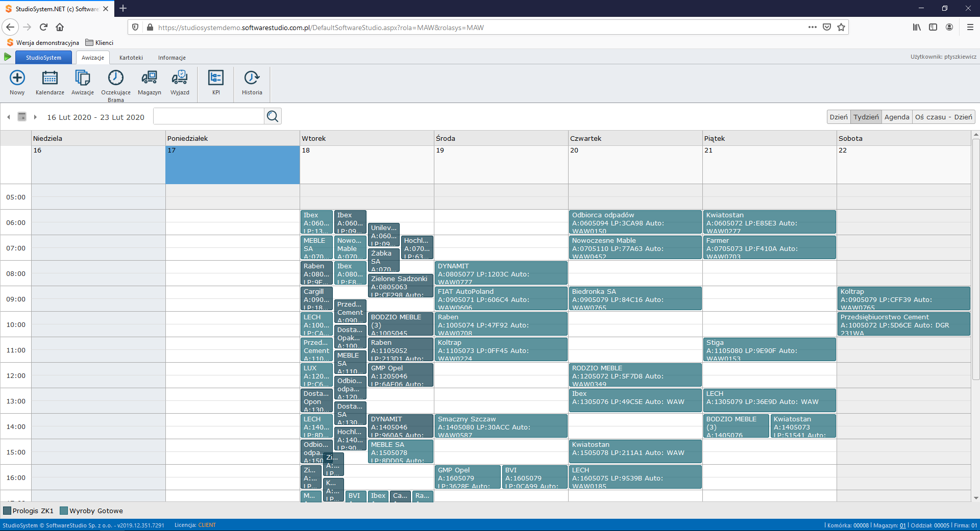Image resolution: width=980 pixels, height=531 pixels.
Task: Open the Firefox account icon
Action: [x=949, y=27]
